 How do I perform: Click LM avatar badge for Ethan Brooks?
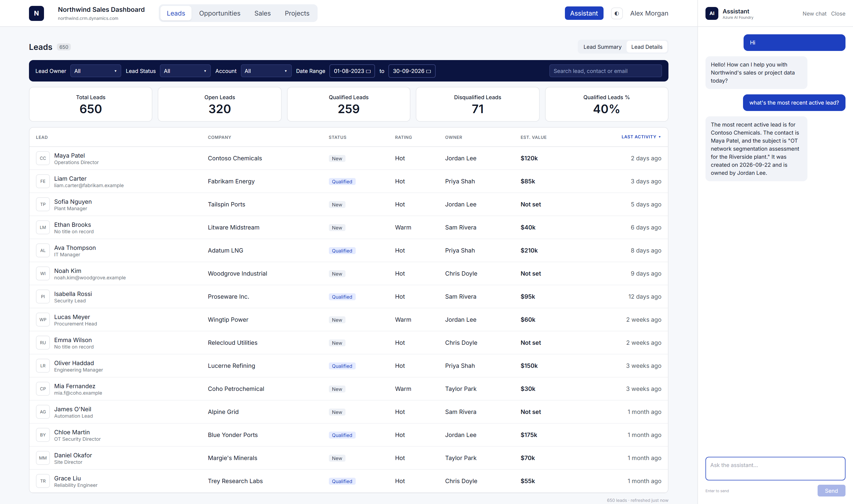(43, 228)
